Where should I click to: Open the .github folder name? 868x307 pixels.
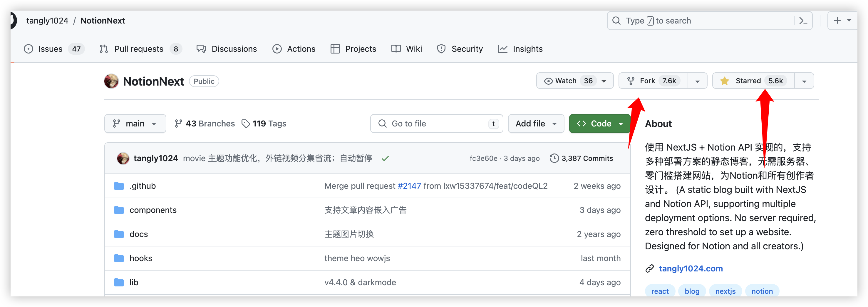[143, 186]
